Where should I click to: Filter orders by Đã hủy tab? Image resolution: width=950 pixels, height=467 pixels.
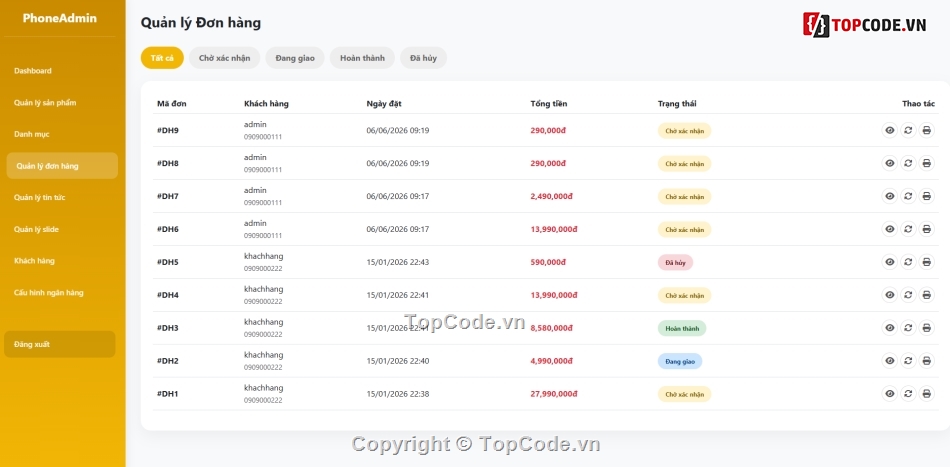(424, 58)
